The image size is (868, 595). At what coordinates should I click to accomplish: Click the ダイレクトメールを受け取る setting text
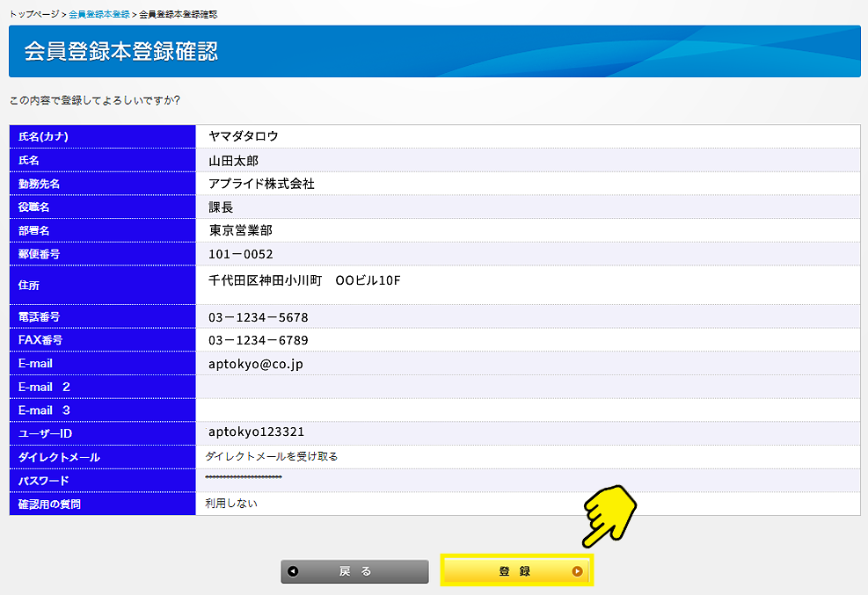pyautogui.click(x=271, y=456)
